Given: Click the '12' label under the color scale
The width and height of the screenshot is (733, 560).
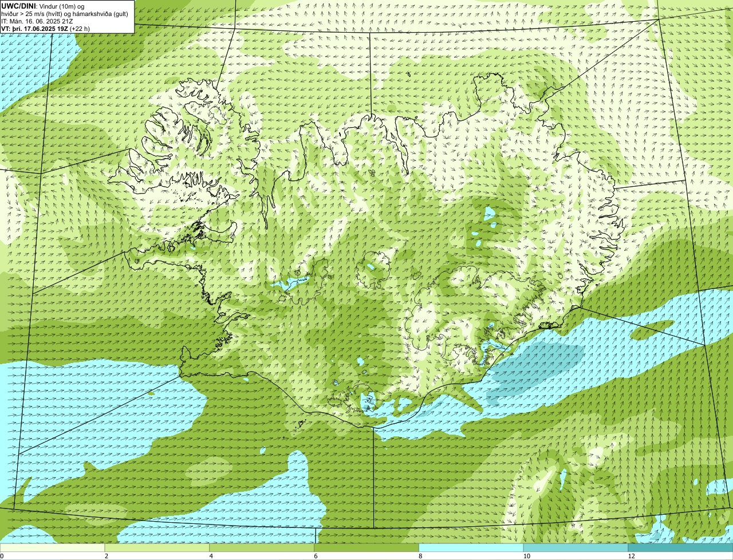Looking at the screenshot, I should 630,556.
